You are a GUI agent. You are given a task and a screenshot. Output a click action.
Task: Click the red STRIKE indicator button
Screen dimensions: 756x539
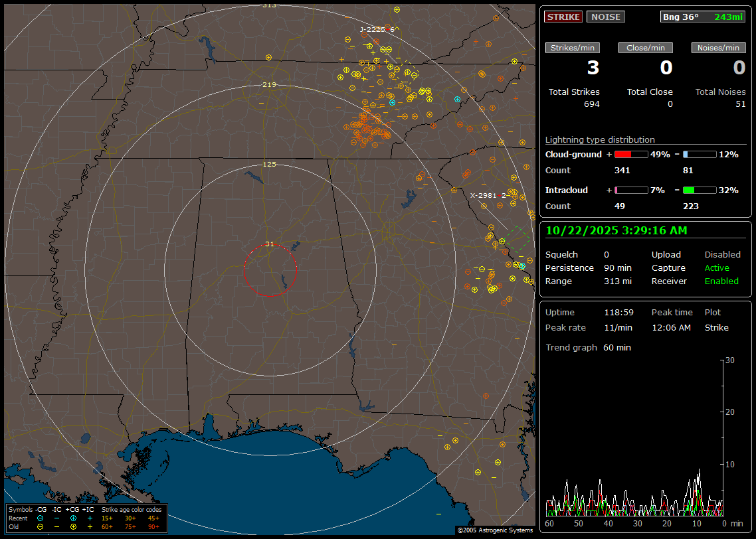click(x=563, y=17)
